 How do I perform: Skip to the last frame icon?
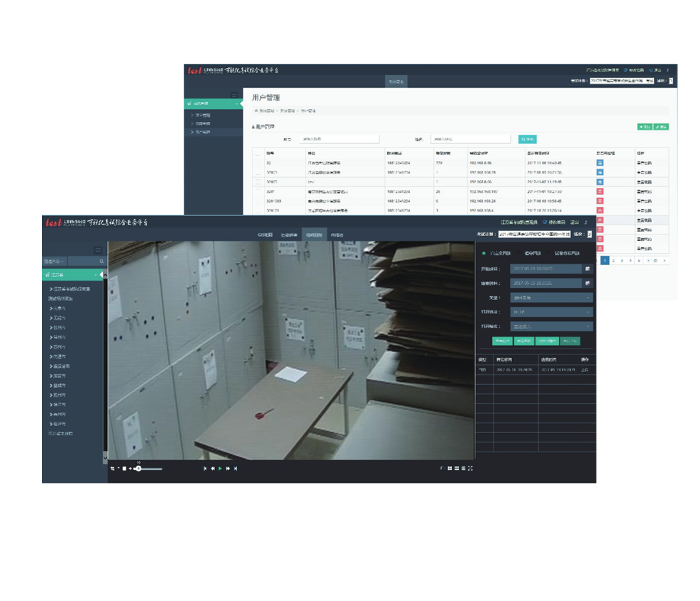(235, 468)
